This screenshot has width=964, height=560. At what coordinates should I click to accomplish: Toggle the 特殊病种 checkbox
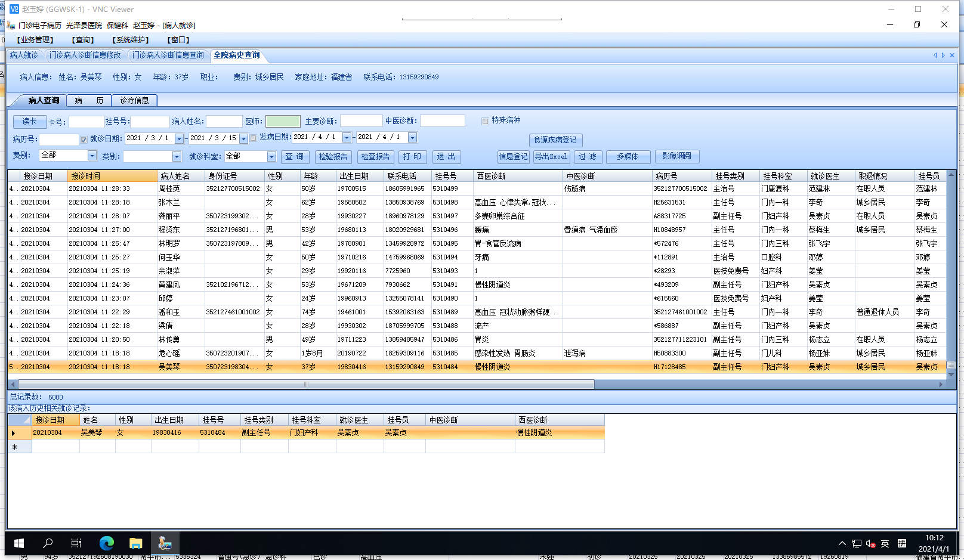486,121
